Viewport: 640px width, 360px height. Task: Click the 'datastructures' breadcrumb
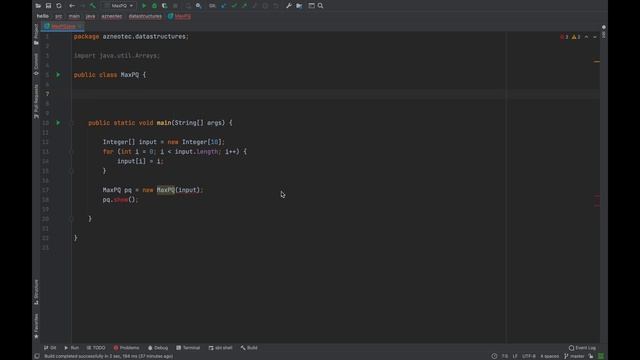click(145, 16)
